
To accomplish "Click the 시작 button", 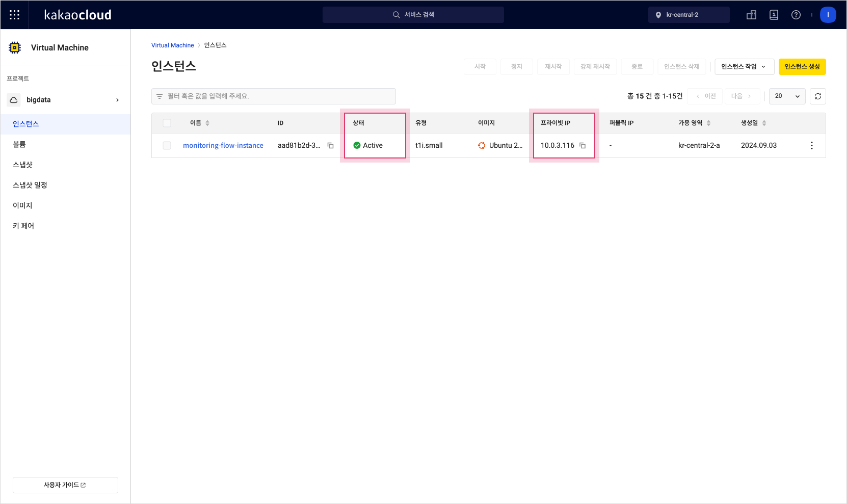I will (x=480, y=67).
